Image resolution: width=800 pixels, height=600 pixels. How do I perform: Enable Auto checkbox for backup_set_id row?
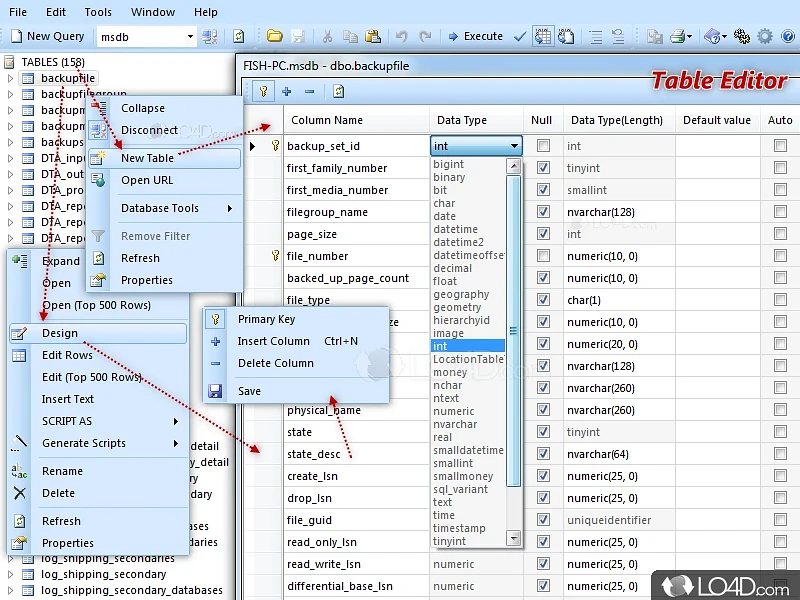(x=780, y=146)
